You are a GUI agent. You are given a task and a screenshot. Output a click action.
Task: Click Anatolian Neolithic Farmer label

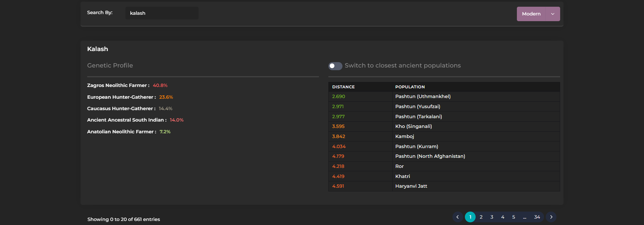(x=121, y=132)
